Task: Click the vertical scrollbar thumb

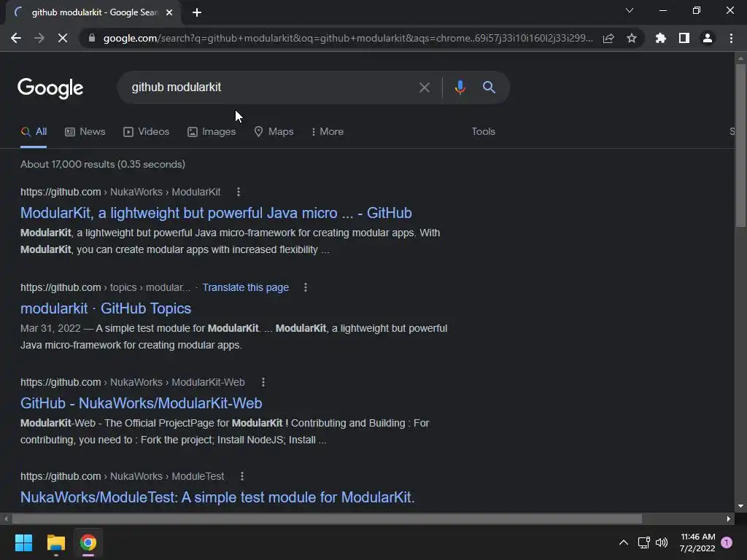Action: tap(740, 145)
